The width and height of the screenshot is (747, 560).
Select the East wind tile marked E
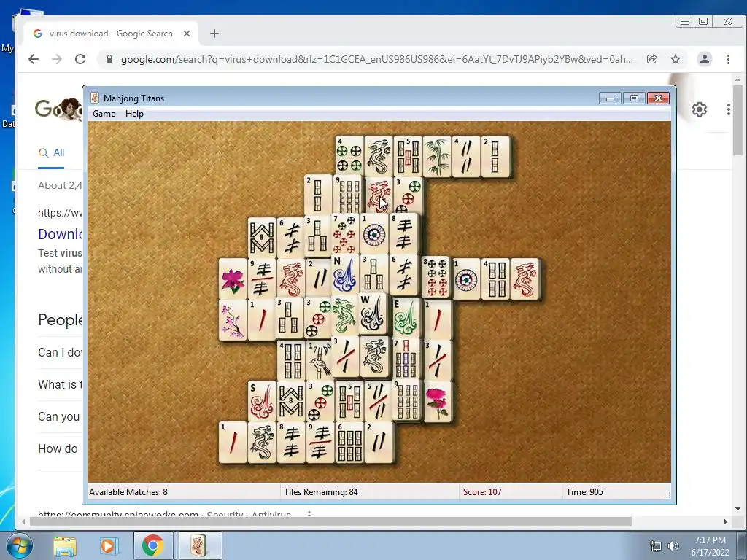click(406, 319)
